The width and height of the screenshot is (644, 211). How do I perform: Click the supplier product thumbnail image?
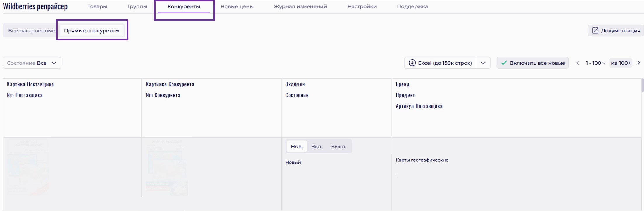click(x=28, y=167)
